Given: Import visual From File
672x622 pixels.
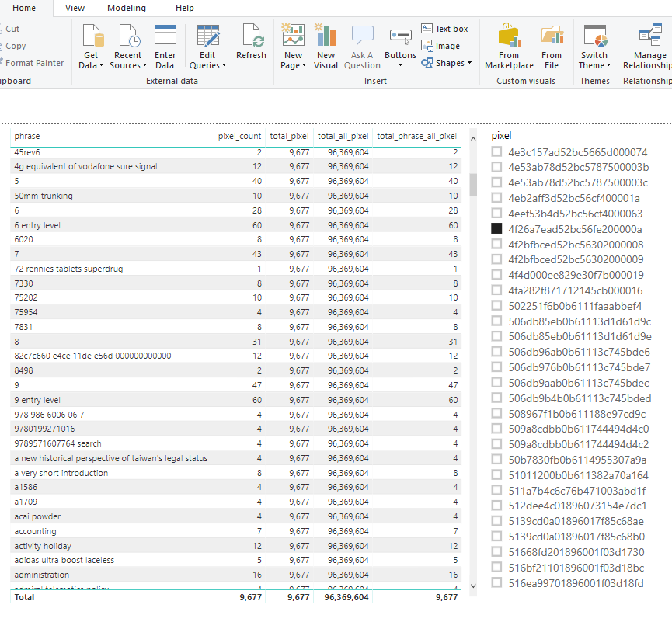Looking at the screenshot, I should [552, 47].
